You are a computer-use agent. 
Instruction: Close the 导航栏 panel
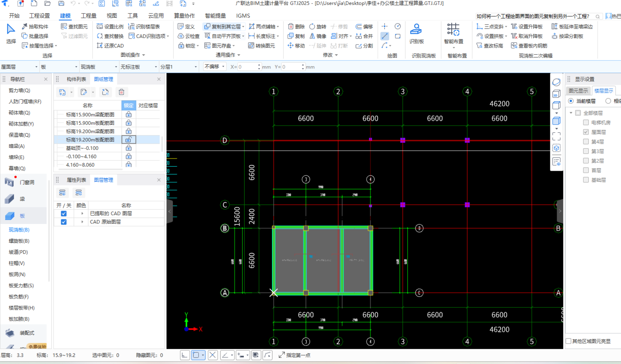click(46, 79)
